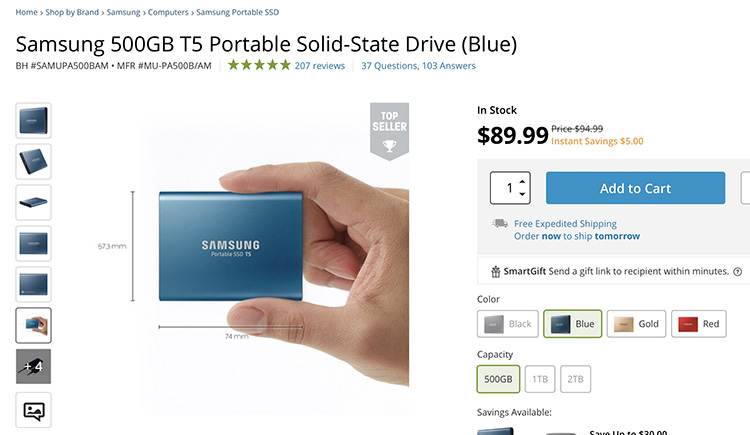The width and height of the screenshot is (750, 435).
Task: Click the Add to Cart button
Action: point(635,188)
